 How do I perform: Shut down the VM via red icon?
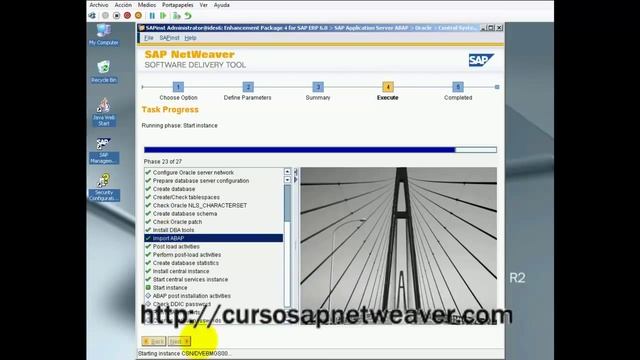click(127, 16)
